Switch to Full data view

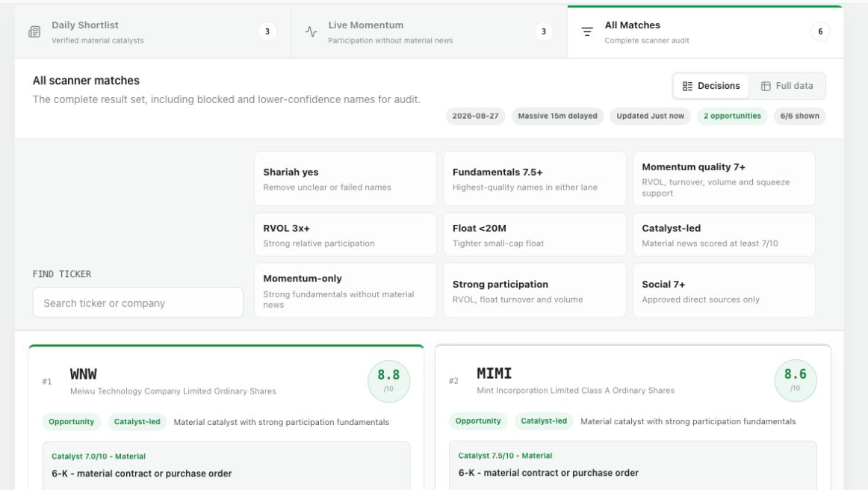coord(787,86)
